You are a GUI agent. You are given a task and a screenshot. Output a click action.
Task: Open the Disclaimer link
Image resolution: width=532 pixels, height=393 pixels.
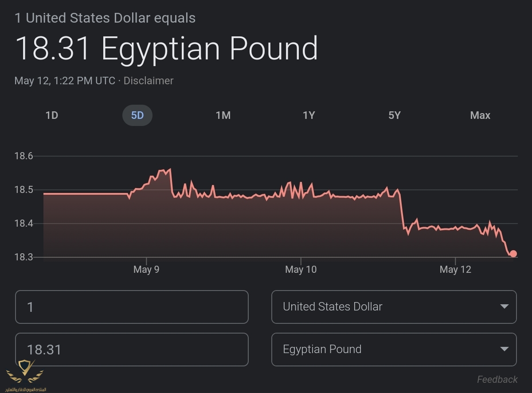point(149,81)
